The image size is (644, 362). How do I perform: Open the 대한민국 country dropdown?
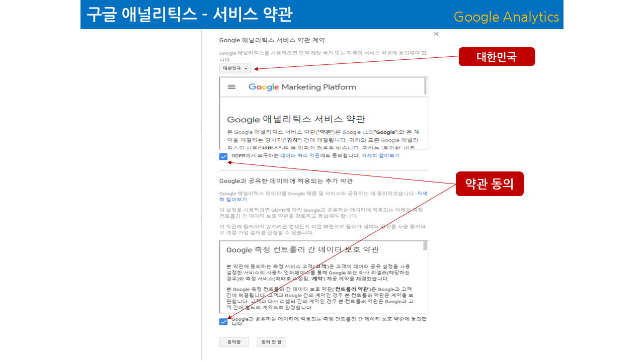(x=235, y=68)
